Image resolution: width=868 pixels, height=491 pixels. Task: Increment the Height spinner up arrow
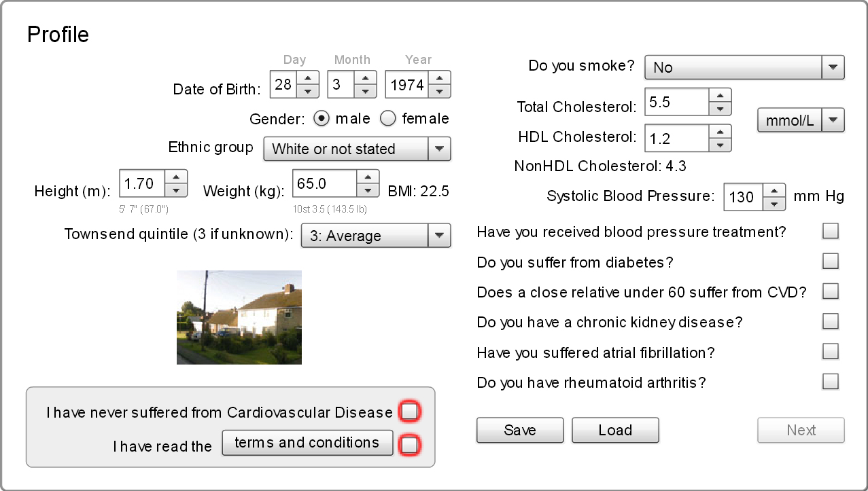[177, 177]
